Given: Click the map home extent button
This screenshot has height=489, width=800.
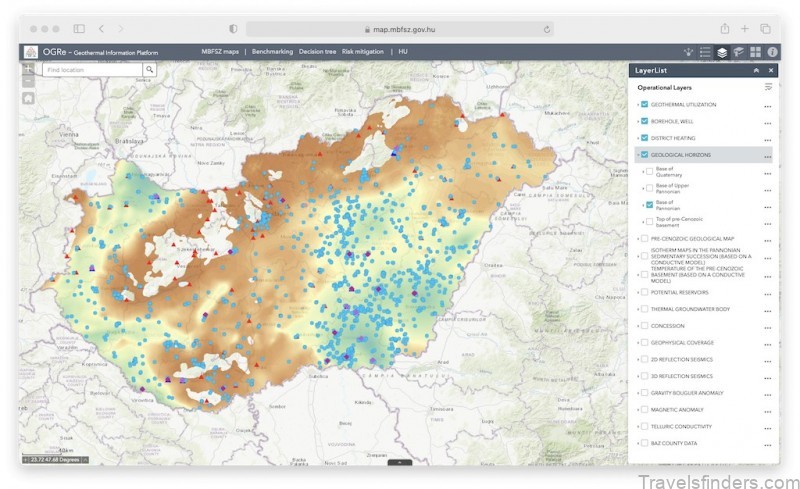Looking at the screenshot, I should coord(27,98).
